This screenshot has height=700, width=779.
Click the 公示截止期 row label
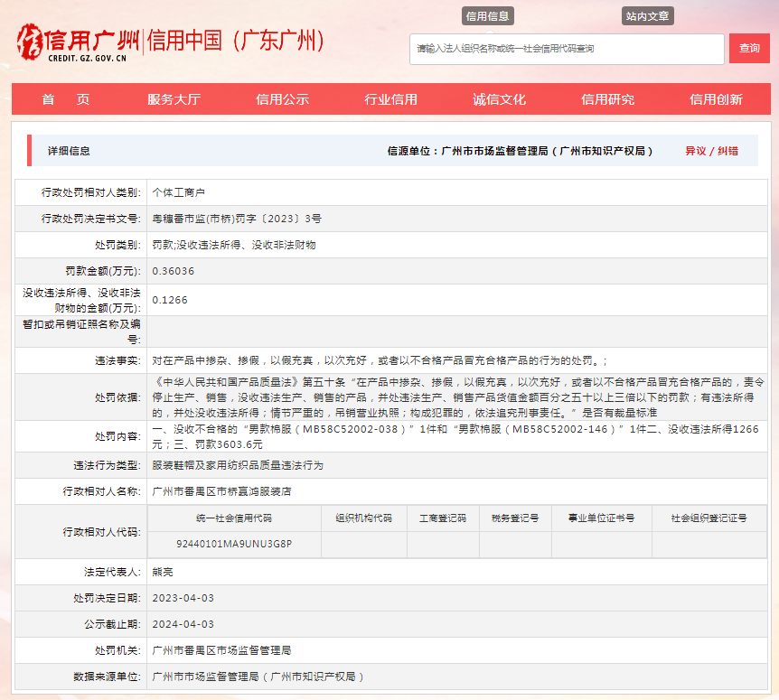coord(112,624)
